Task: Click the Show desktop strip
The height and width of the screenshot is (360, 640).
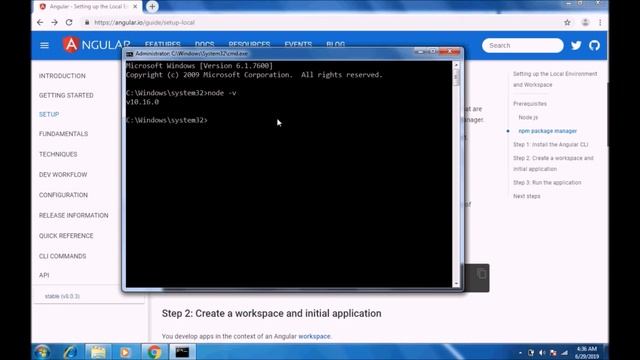Action: pos(606,352)
